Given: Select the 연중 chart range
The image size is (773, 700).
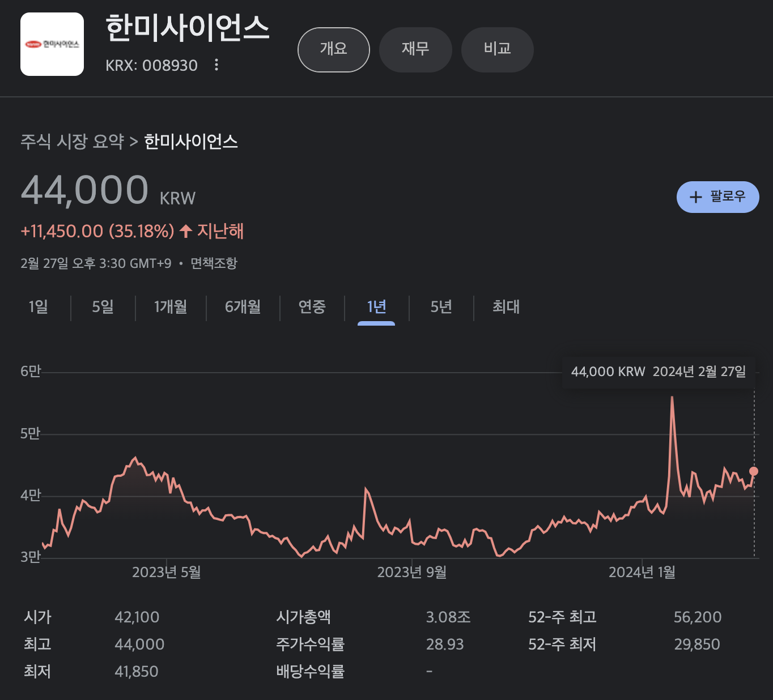Looking at the screenshot, I should (312, 307).
